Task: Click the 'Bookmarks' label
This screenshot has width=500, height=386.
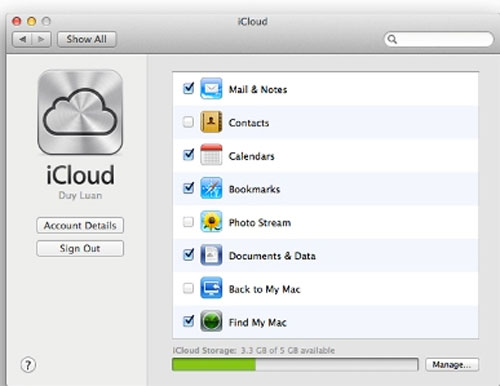Action: coord(254,189)
